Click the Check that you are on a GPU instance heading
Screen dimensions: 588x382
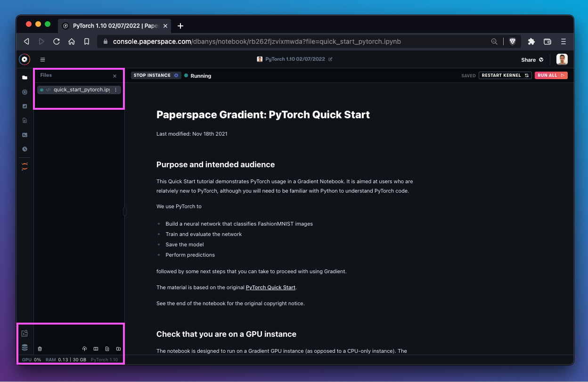tap(226, 334)
